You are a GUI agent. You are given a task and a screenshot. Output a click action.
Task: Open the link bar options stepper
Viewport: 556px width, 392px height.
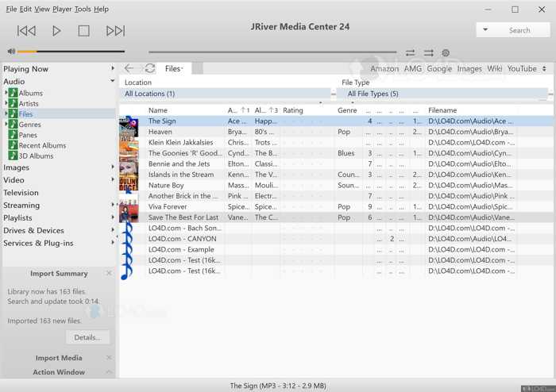[x=544, y=69]
